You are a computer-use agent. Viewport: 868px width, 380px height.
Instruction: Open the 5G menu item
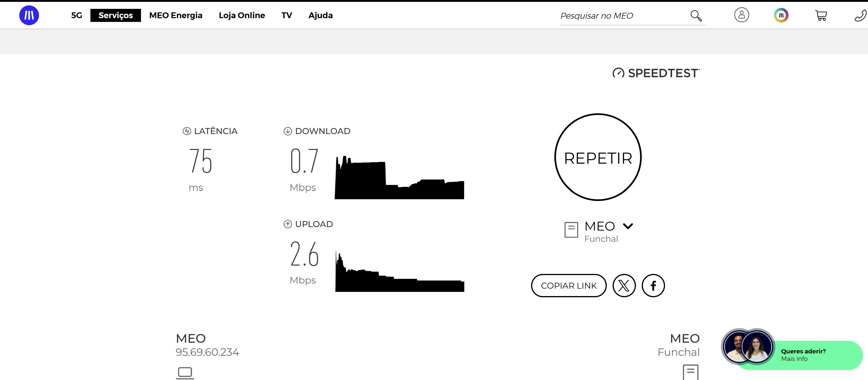pyautogui.click(x=76, y=16)
